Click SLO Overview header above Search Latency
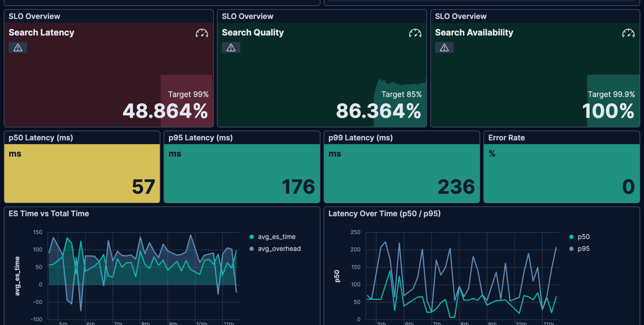644x325 pixels. [34, 16]
